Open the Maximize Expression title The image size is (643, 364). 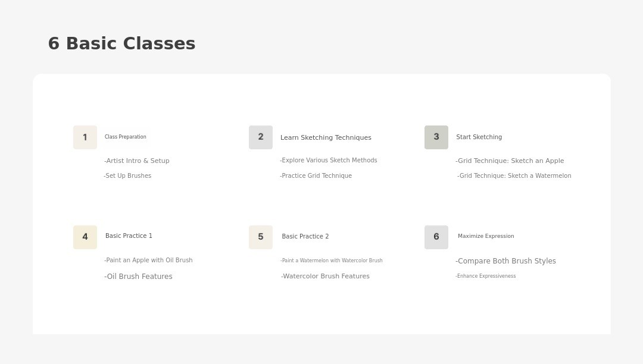486,236
